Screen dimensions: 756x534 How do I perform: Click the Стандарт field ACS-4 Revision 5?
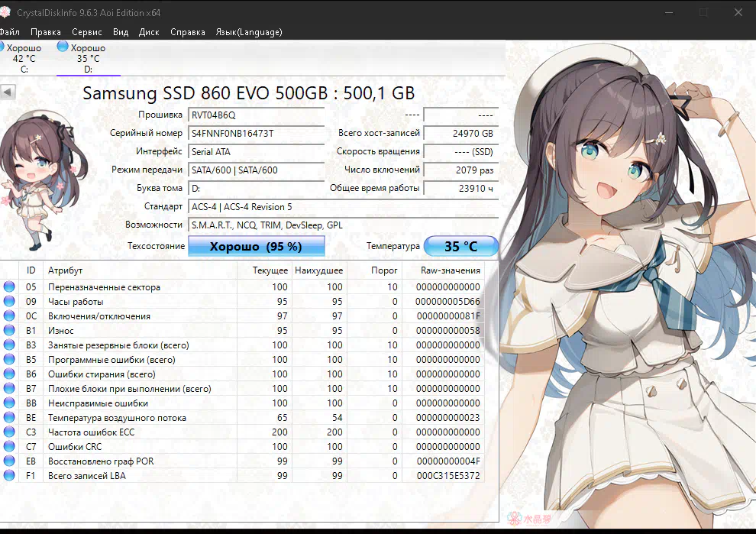click(x=343, y=207)
